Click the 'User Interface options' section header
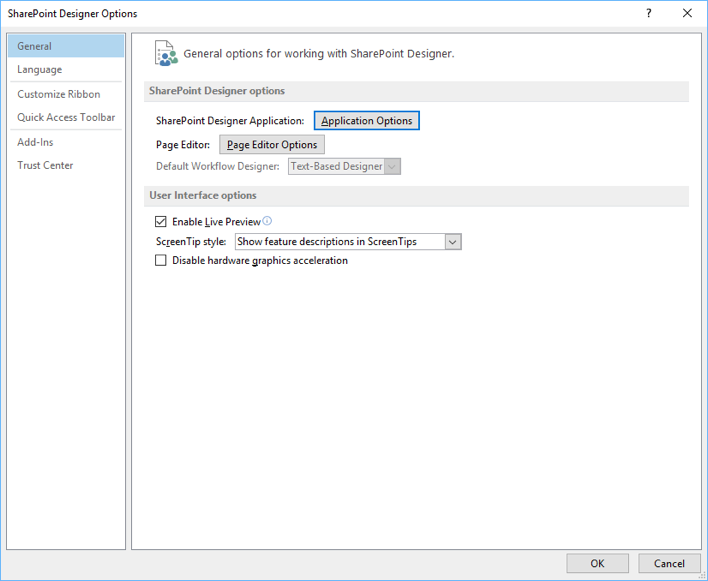Screen dimensions: 708x581 416,196
